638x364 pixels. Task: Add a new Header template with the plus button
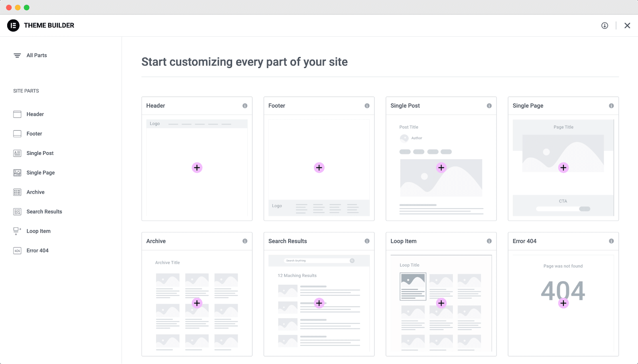197,167
